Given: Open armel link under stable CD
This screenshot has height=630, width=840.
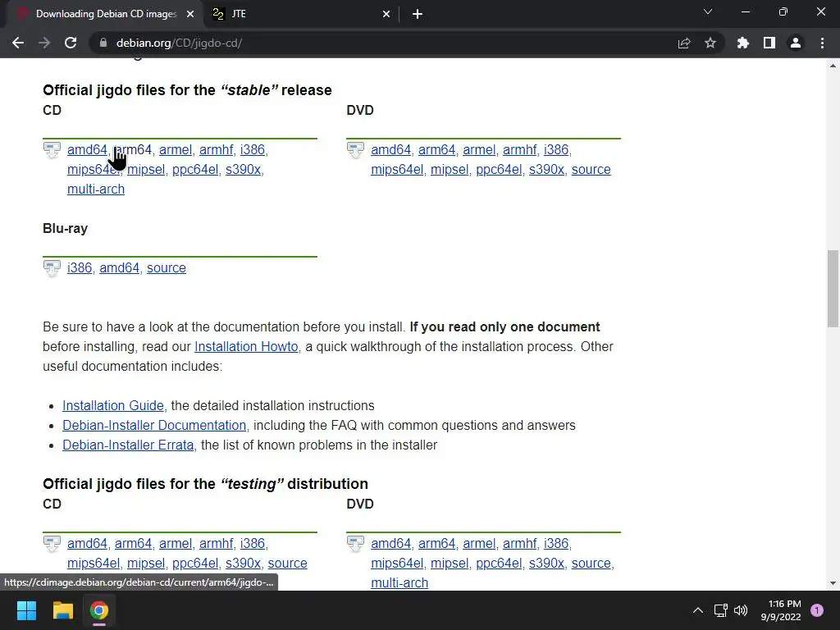Looking at the screenshot, I should coord(176,150).
